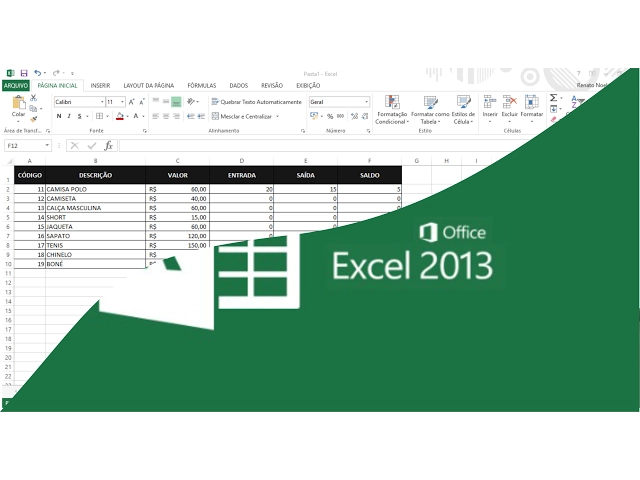The height and width of the screenshot is (480, 640).
Task: Click the Format Painter brush icon
Action: tap(33, 119)
